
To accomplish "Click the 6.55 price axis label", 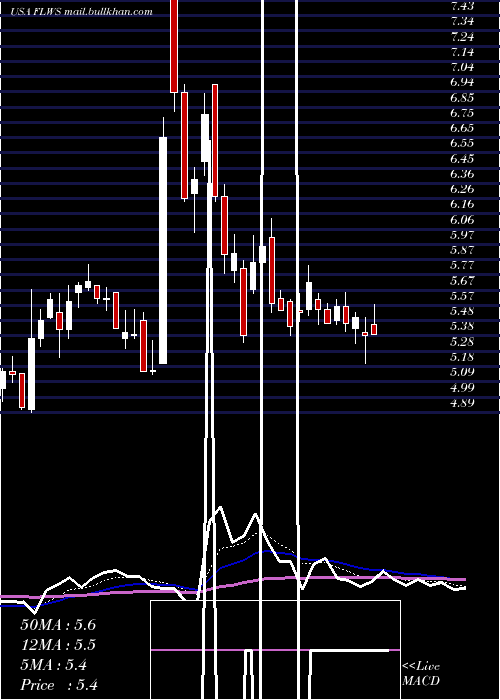I will click(462, 143).
